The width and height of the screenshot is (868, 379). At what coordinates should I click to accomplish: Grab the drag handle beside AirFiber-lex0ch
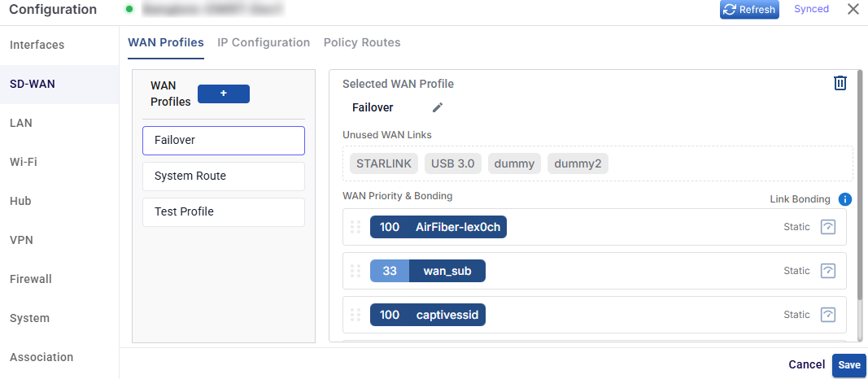coord(355,227)
